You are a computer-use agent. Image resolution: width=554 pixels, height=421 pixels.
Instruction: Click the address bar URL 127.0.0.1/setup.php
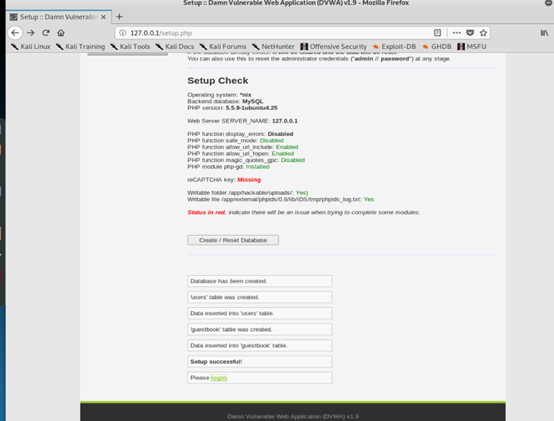tap(161, 33)
